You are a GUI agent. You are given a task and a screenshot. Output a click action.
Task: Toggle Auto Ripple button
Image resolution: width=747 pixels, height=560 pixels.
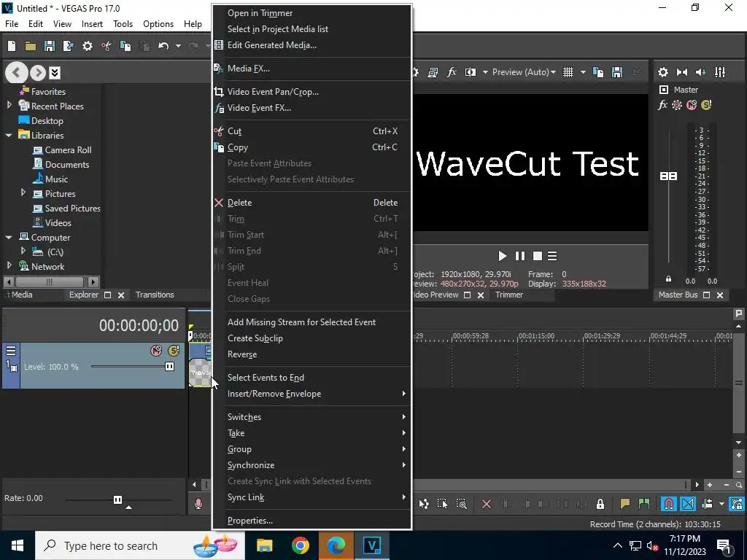click(x=708, y=504)
